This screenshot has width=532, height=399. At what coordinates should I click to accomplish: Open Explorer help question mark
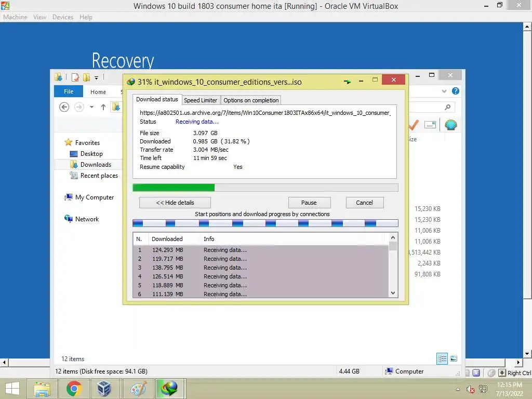(x=455, y=91)
